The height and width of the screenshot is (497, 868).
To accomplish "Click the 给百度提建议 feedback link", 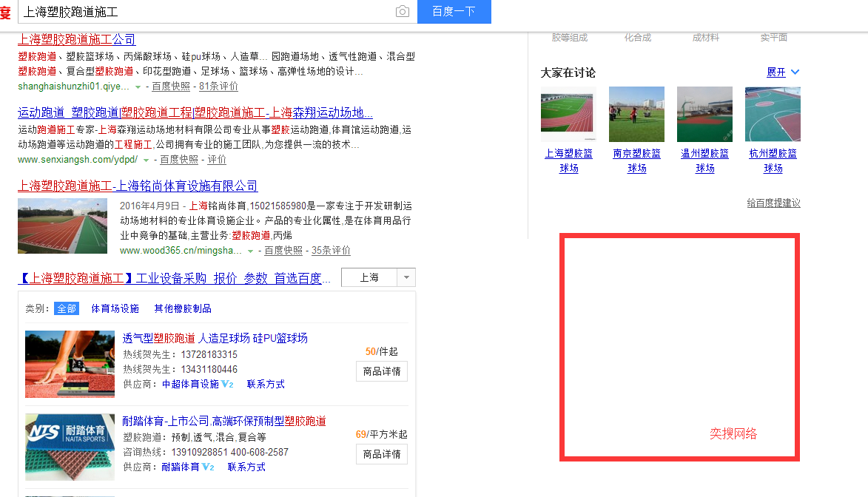I will 773,203.
